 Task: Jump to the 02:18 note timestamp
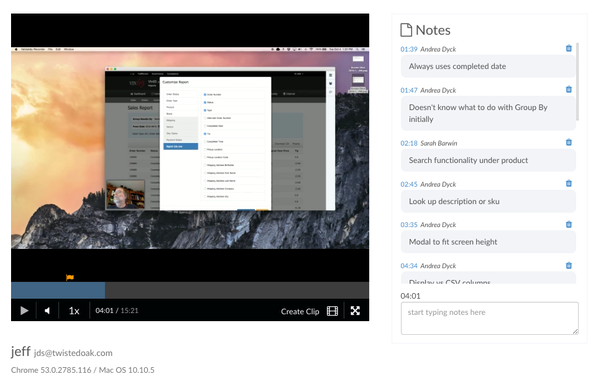(409, 143)
